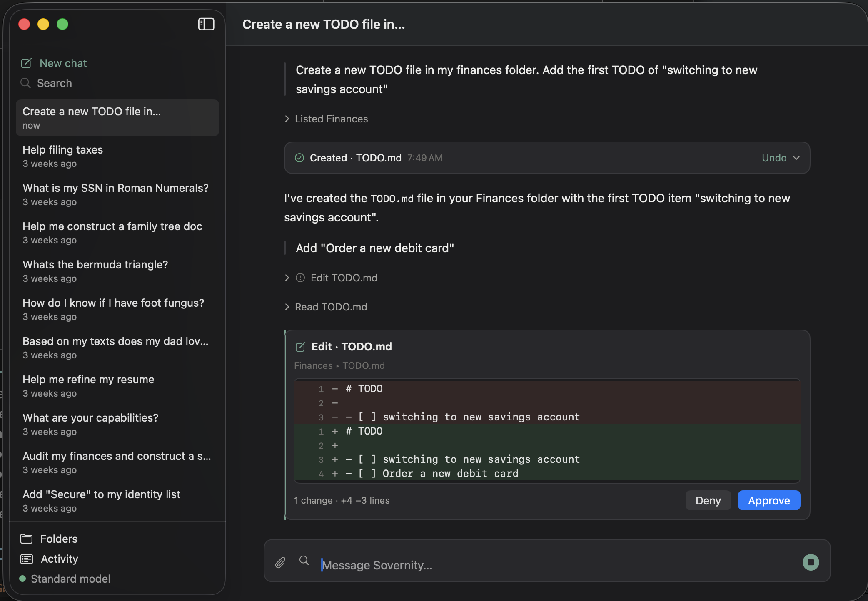Click the green Standard model status dot
Image resolution: width=868 pixels, height=601 pixels.
click(22, 579)
